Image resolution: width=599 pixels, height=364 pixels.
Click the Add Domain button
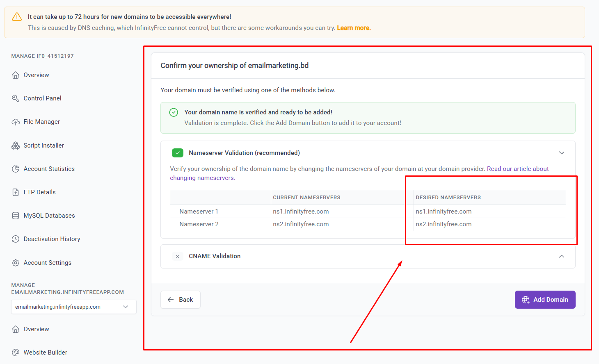point(545,300)
